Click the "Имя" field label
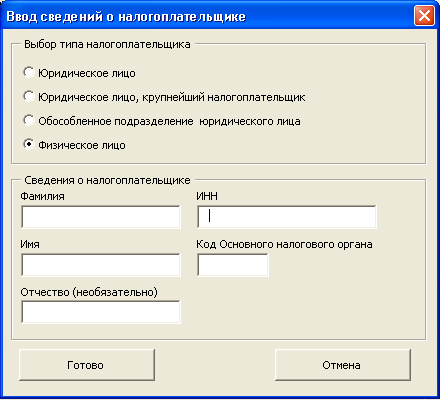Viewport: 440px width, 400px height. (30, 244)
